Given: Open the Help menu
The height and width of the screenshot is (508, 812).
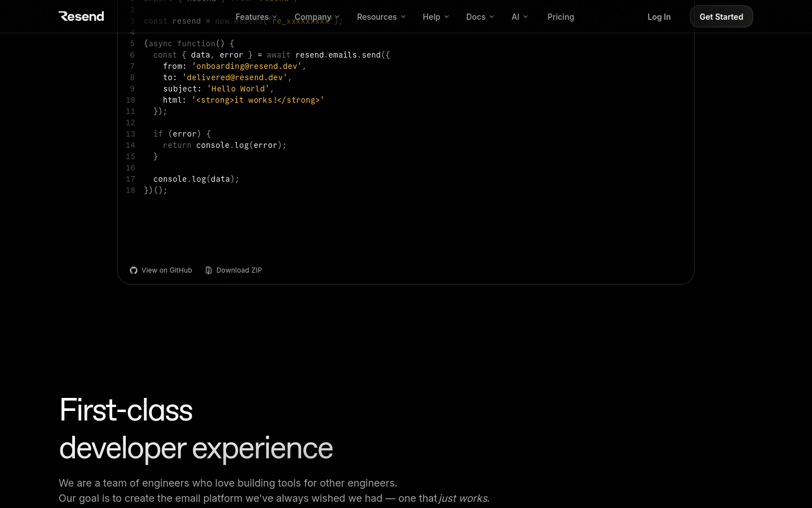Looking at the screenshot, I should coord(435,17).
